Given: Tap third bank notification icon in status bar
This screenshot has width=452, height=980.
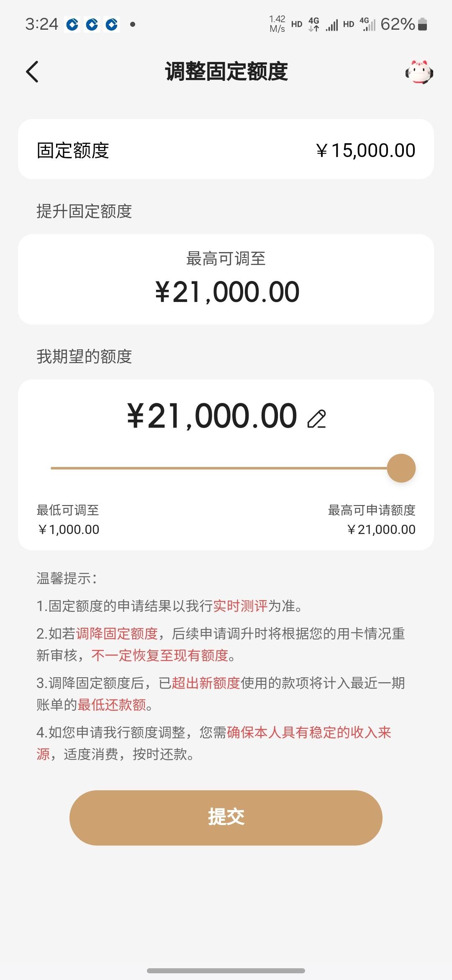Looking at the screenshot, I should (x=112, y=24).
